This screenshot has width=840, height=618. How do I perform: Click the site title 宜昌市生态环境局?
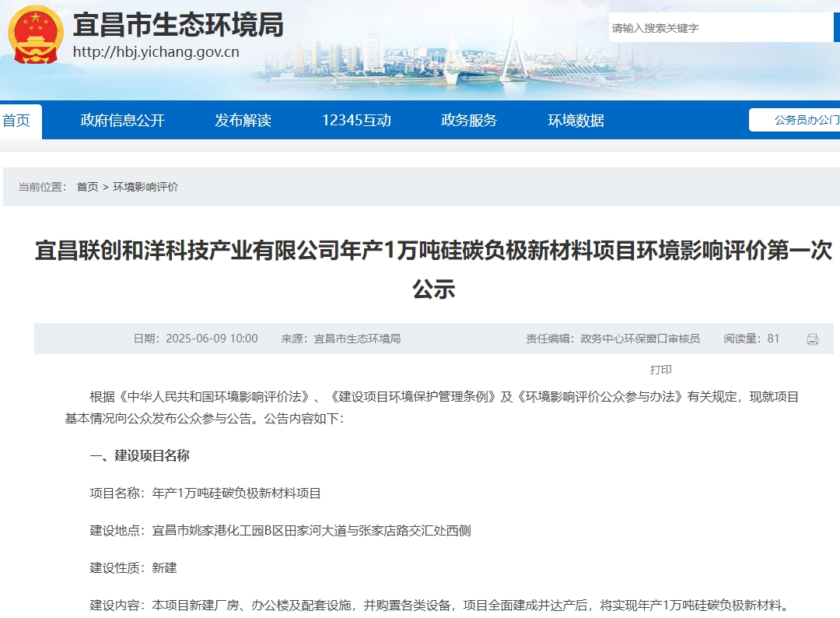click(x=178, y=26)
